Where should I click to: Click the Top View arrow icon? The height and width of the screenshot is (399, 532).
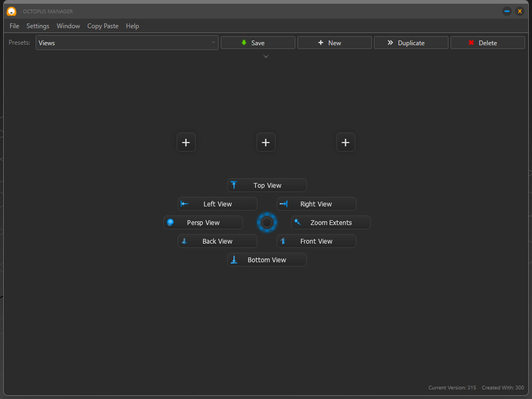(x=234, y=185)
